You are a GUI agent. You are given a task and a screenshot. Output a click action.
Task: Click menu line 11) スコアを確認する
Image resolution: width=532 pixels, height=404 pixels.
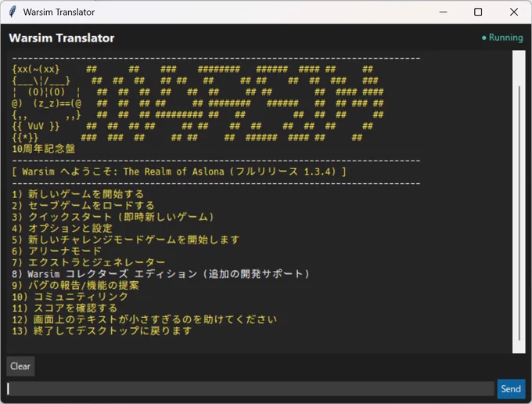(x=65, y=308)
